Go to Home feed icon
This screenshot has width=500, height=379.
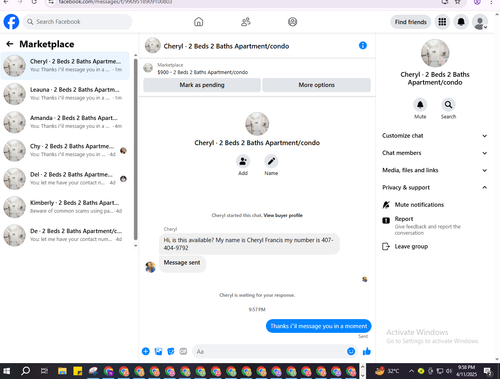point(199,22)
